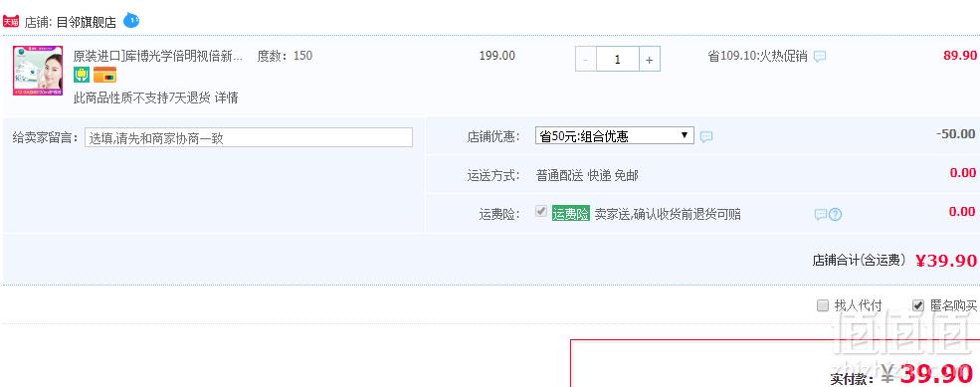Open the 省50元:组合优惠 dropdown
Screen dimensions: 980x387
(615, 135)
